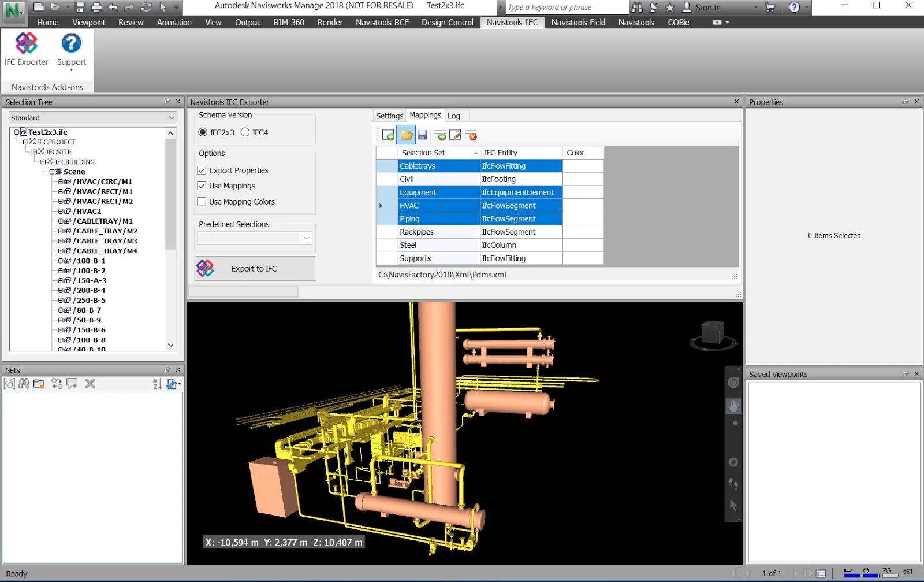
Task: Add a new mapping row in Mappings toolbar
Action: coord(388,135)
